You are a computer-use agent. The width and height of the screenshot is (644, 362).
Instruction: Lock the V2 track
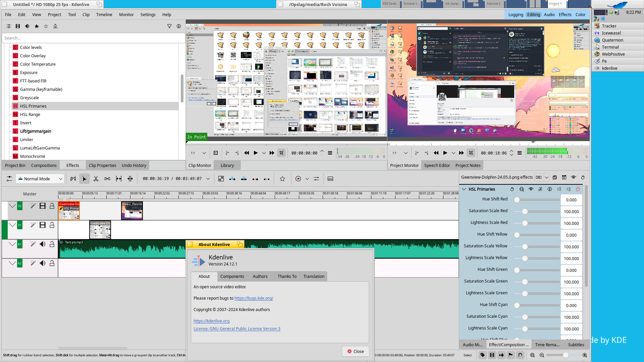coord(52,206)
